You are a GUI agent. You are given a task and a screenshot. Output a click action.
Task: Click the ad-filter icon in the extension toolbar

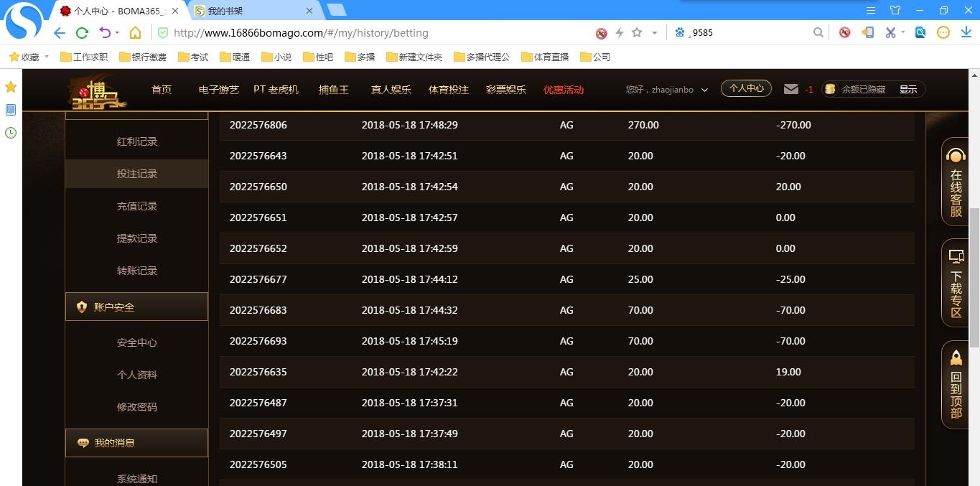tap(845, 33)
